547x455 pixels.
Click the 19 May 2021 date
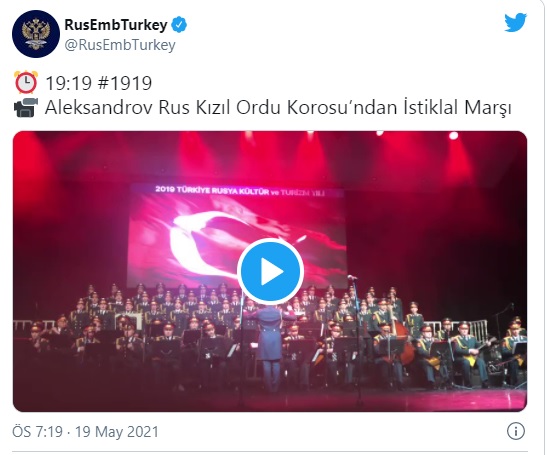click(x=117, y=432)
